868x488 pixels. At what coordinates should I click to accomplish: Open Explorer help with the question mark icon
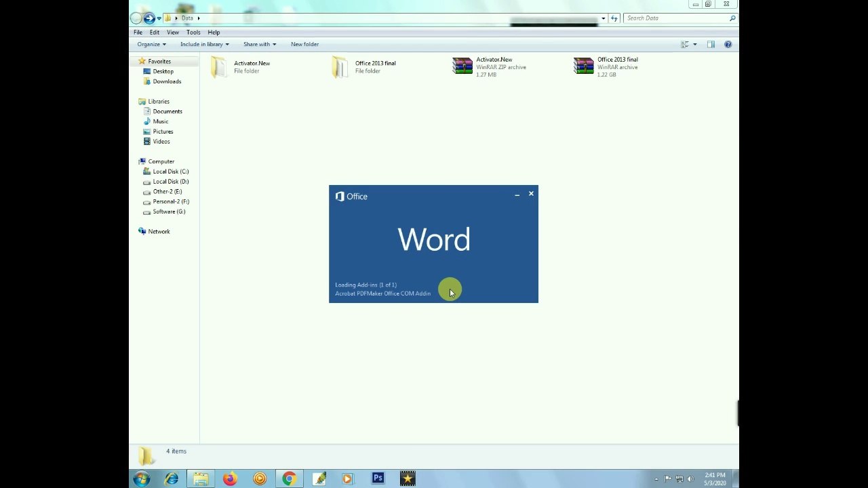click(728, 44)
